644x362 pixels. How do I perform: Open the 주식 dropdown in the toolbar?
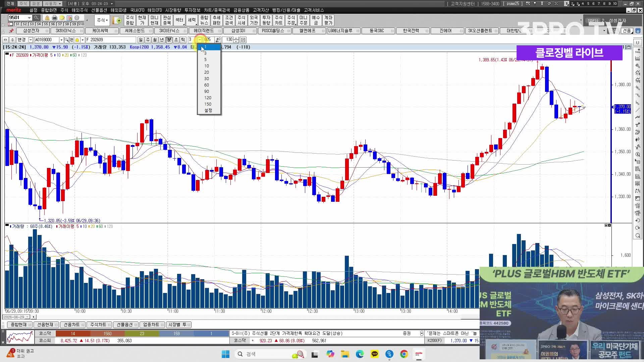click(x=102, y=20)
